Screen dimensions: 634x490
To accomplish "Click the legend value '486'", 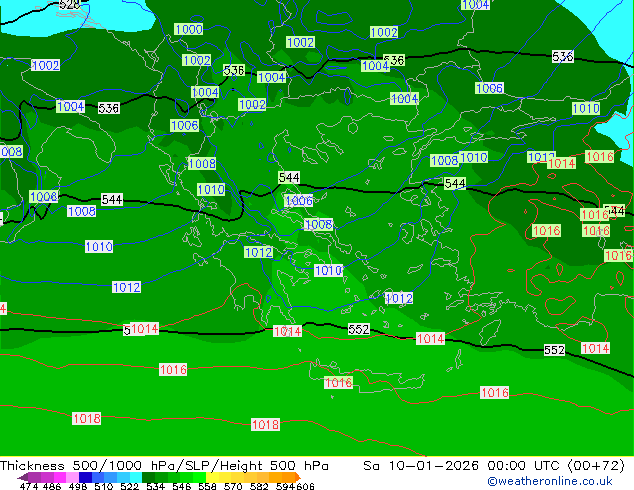I will point(52,486).
